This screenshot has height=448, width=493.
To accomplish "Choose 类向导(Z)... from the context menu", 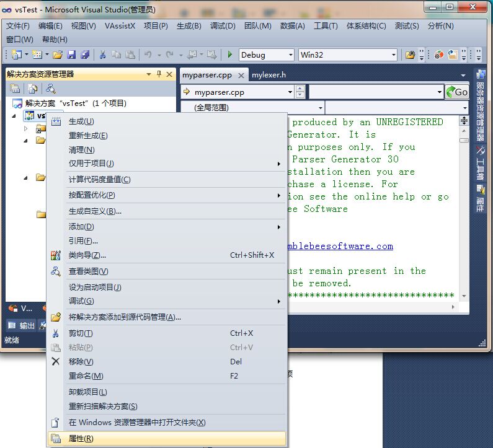I will (x=167, y=255).
